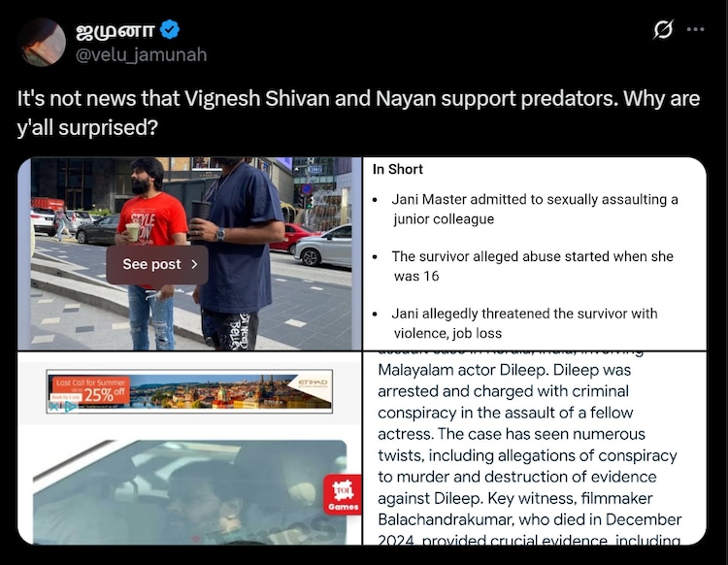Click the Etihad 25% off banner ad
The image size is (728, 565).
pos(189,391)
